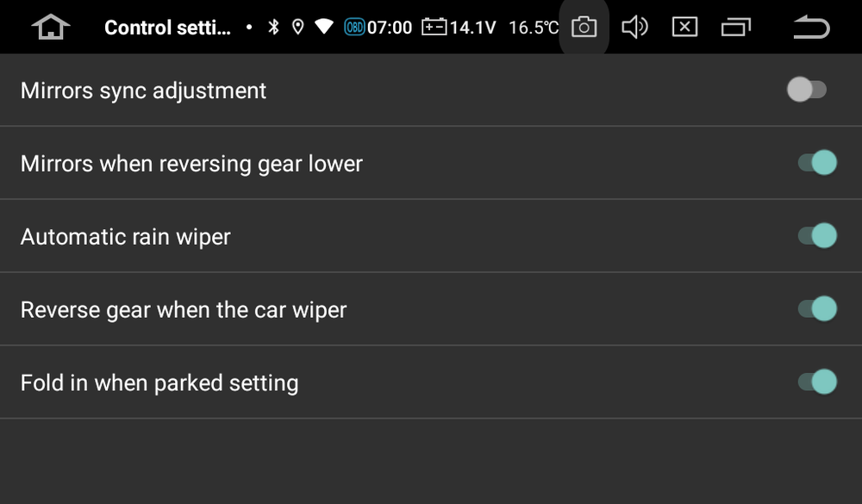Tap the home icon in status bar
Screen dimensions: 862x504
point(50,27)
